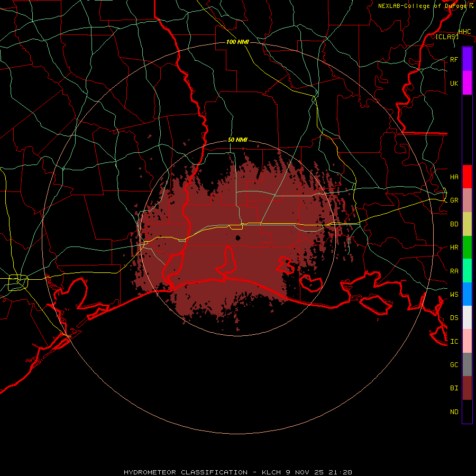Click the DS legend label

pyautogui.click(x=454, y=317)
